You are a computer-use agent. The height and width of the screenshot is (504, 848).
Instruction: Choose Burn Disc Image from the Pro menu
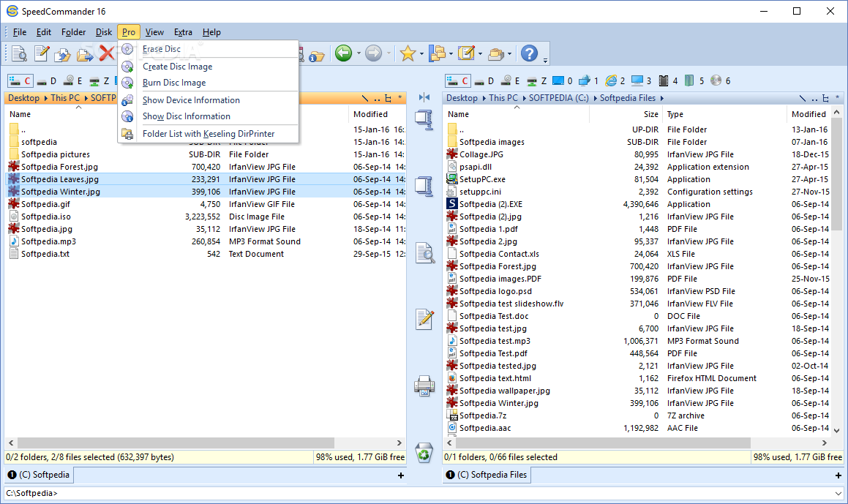(174, 83)
